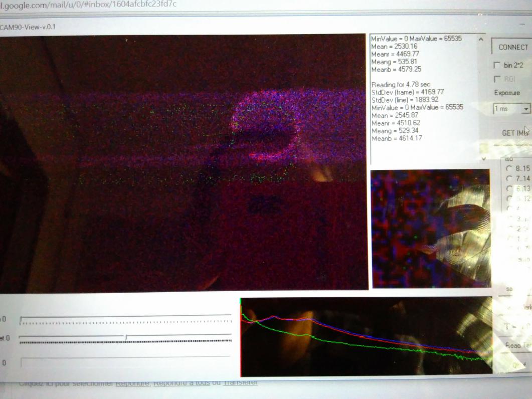Toggle the ROI checkbox

tap(497, 79)
